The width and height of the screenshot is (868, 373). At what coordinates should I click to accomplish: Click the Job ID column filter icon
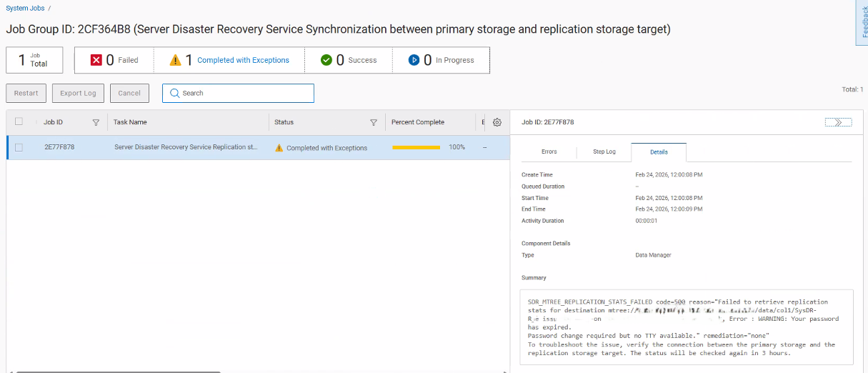coord(96,122)
